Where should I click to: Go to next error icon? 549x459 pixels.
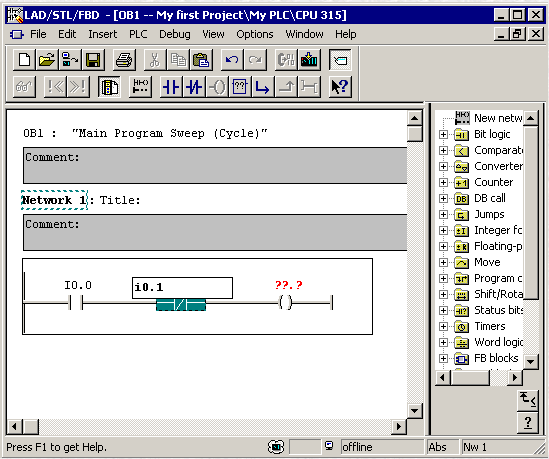[x=78, y=87]
